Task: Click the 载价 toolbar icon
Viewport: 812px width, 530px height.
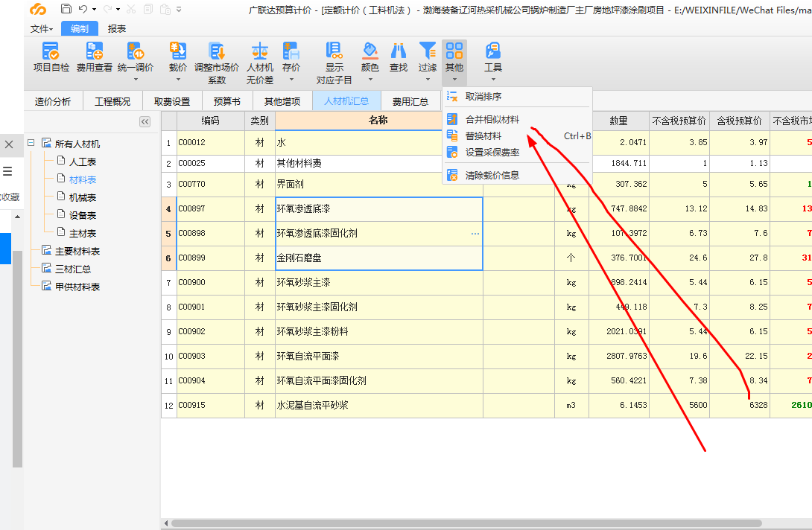Action: click(x=177, y=51)
